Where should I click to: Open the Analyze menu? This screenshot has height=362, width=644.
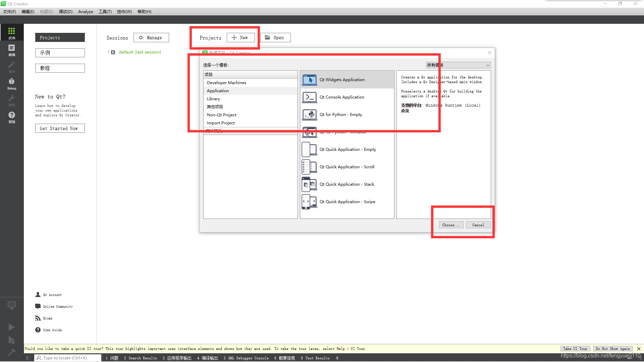(86, 12)
